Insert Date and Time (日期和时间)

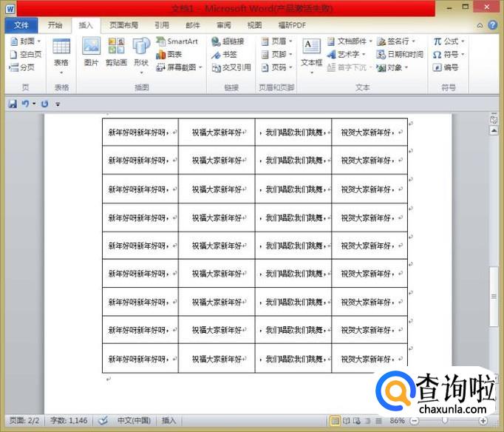click(x=400, y=54)
